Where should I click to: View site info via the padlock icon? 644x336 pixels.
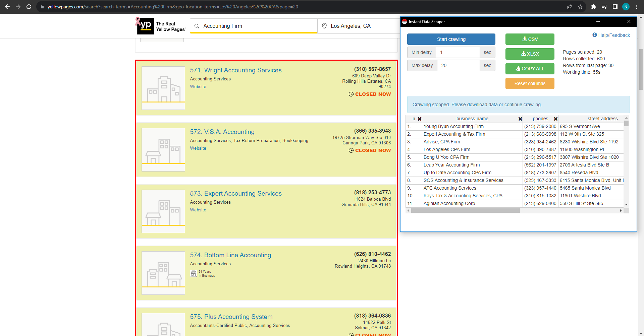(42, 7)
